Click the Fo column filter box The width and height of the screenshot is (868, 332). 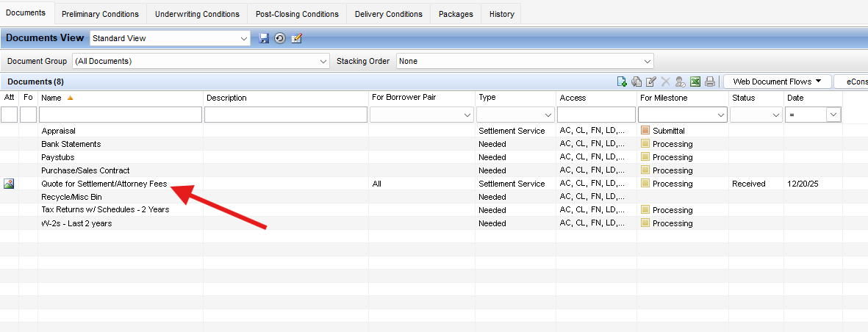pyautogui.click(x=28, y=115)
